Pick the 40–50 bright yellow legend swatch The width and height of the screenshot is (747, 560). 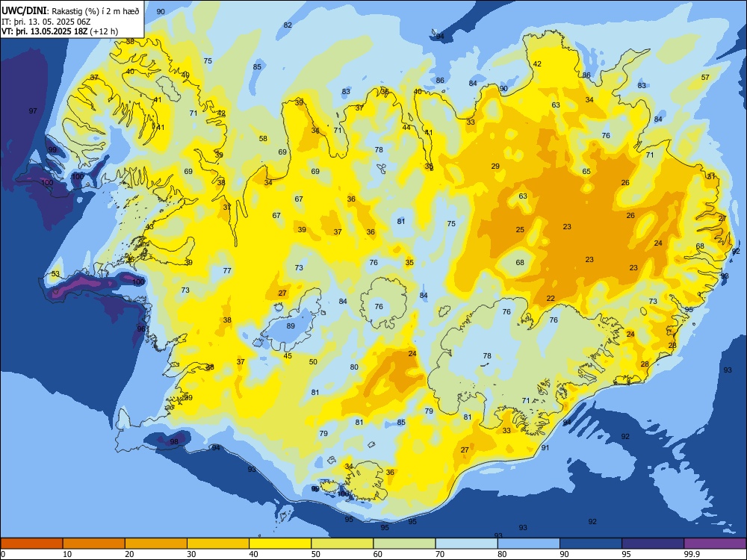[x=280, y=544]
